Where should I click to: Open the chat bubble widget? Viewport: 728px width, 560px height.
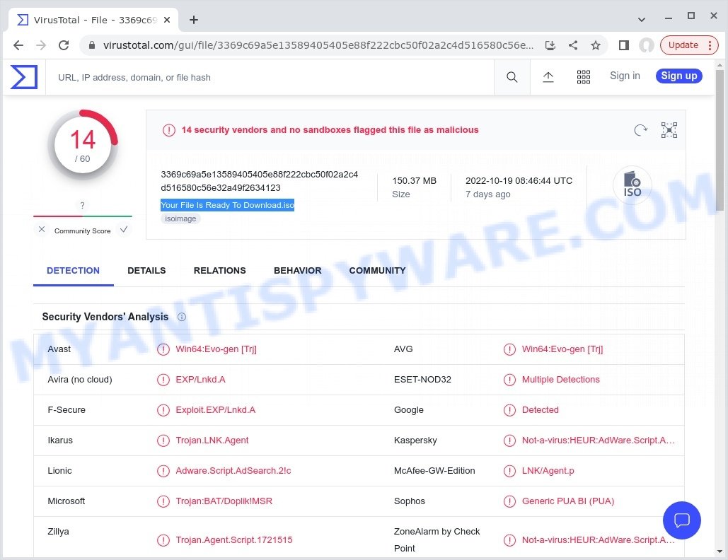click(681, 520)
